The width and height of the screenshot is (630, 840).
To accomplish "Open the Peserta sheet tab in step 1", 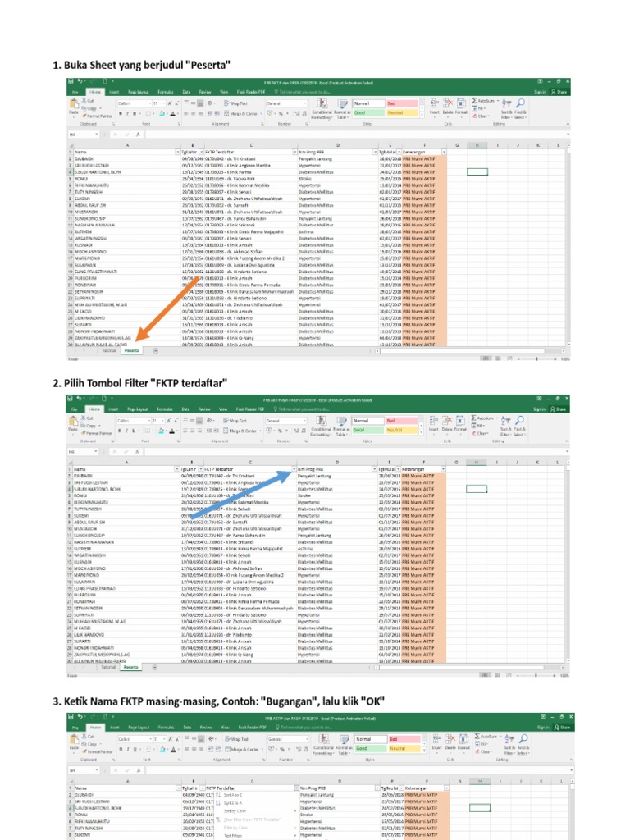I will (x=132, y=350).
